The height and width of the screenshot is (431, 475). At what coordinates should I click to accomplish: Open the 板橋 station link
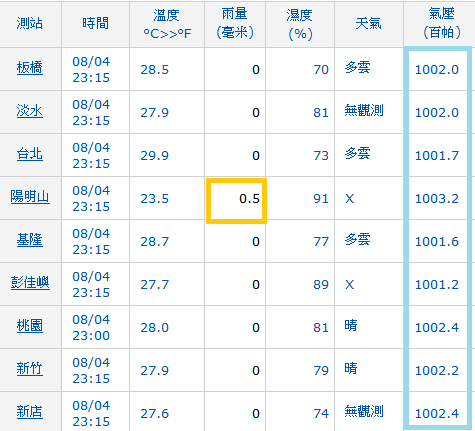pos(30,68)
